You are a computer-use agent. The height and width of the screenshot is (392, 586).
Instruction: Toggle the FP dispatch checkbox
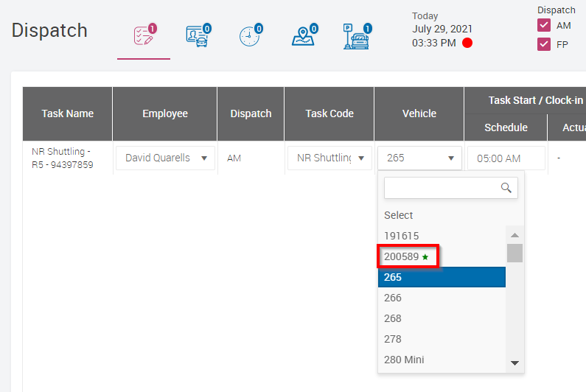tap(544, 44)
